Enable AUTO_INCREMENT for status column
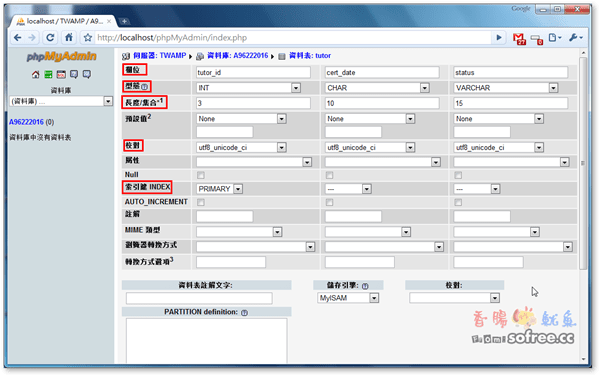Image resolution: width=600 pixels, height=376 pixels. pos(458,202)
